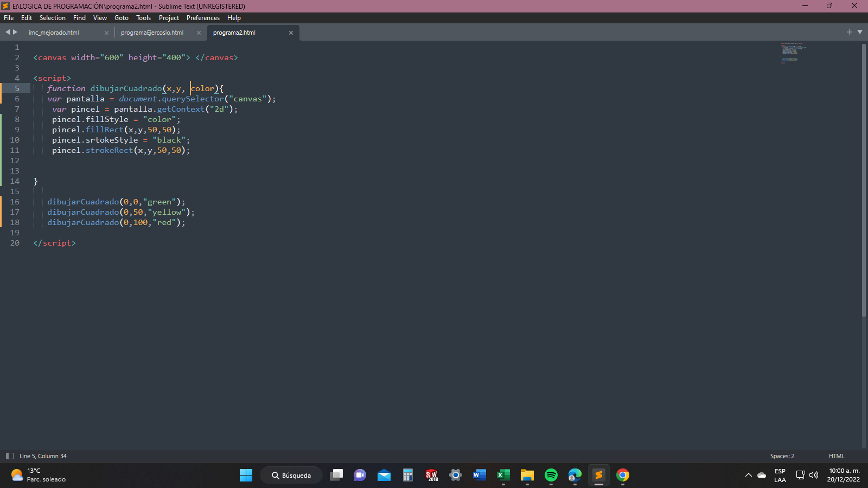
Task: Click the volume speaker tray icon
Action: coord(814,475)
